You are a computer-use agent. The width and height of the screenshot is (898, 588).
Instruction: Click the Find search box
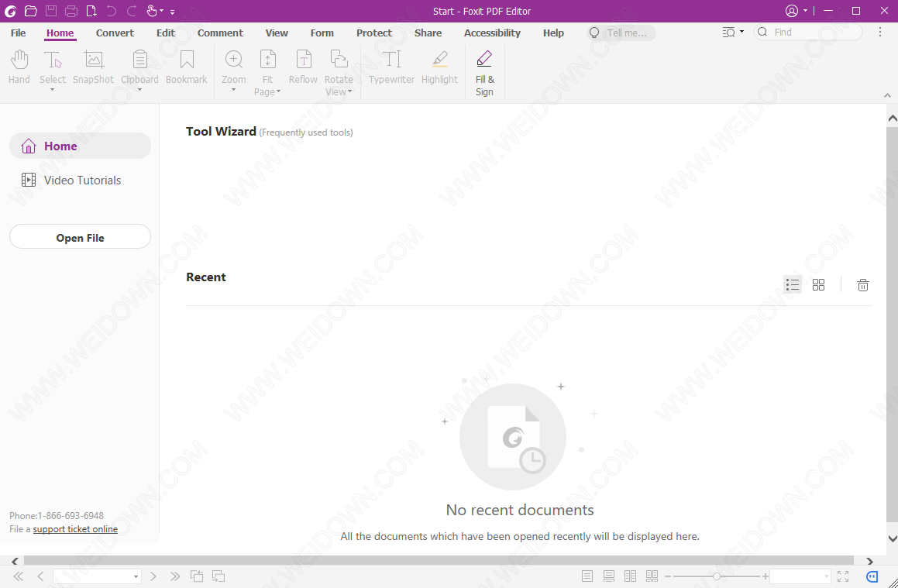[807, 32]
